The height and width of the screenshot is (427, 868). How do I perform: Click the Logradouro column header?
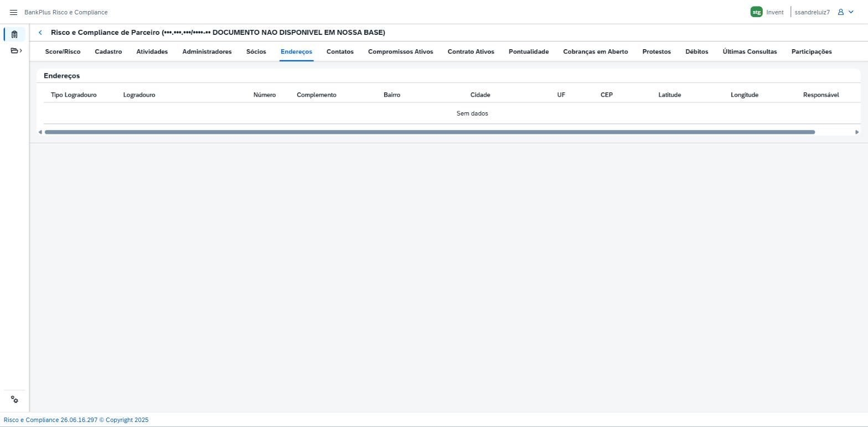[139, 95]
